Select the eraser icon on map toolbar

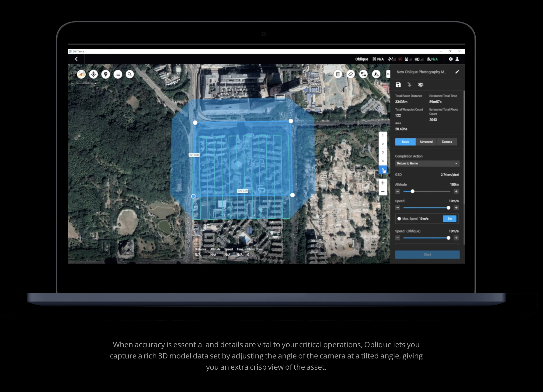coord(351,74)
